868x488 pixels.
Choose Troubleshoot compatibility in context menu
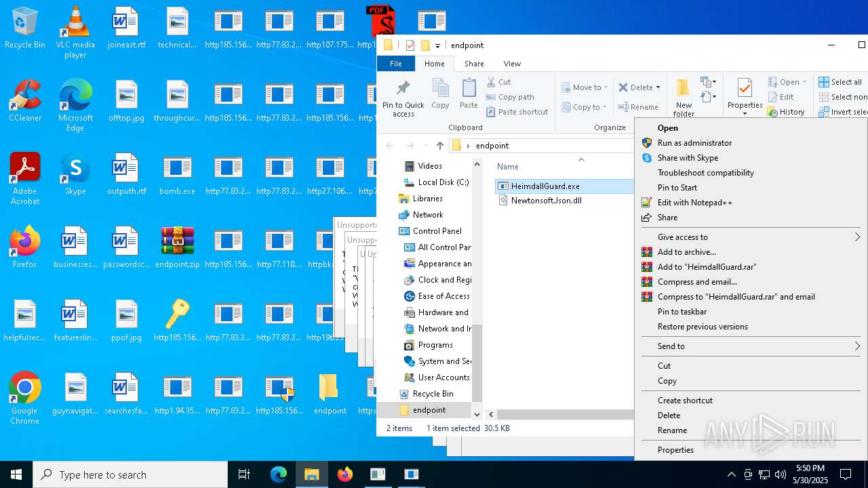(x=751, y=173)
